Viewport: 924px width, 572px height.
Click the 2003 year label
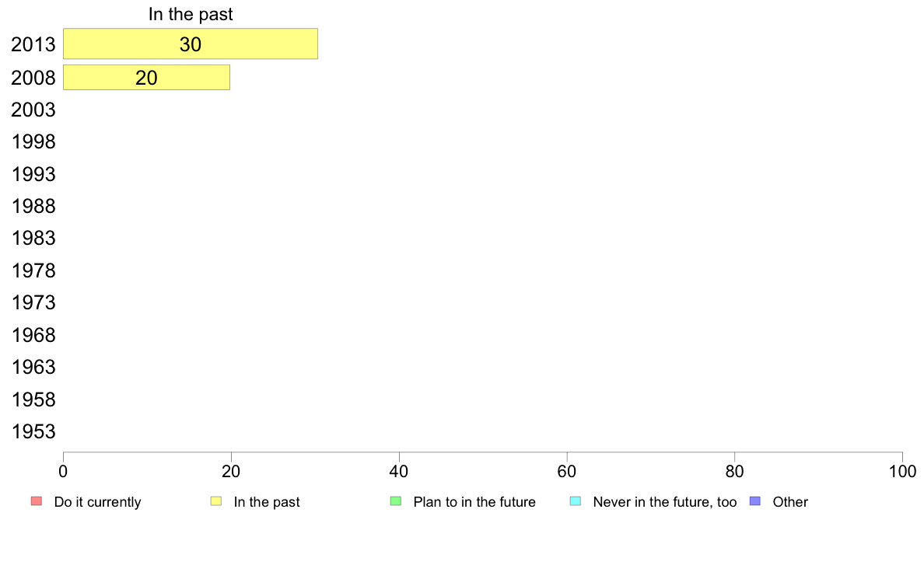pos(33,110)
